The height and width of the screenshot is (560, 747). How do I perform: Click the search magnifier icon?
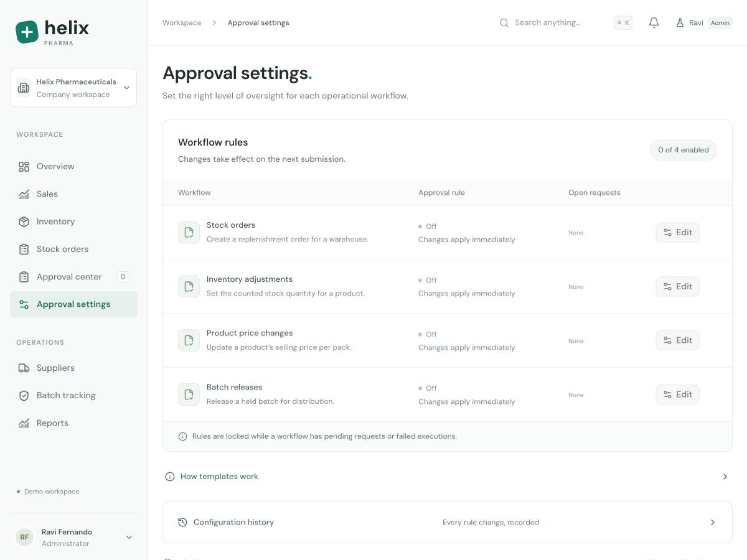(x=504, y=23)
